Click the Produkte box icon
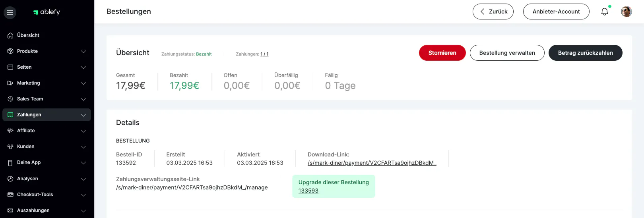This screenshot has width=644, height=218. click(10, 51)
